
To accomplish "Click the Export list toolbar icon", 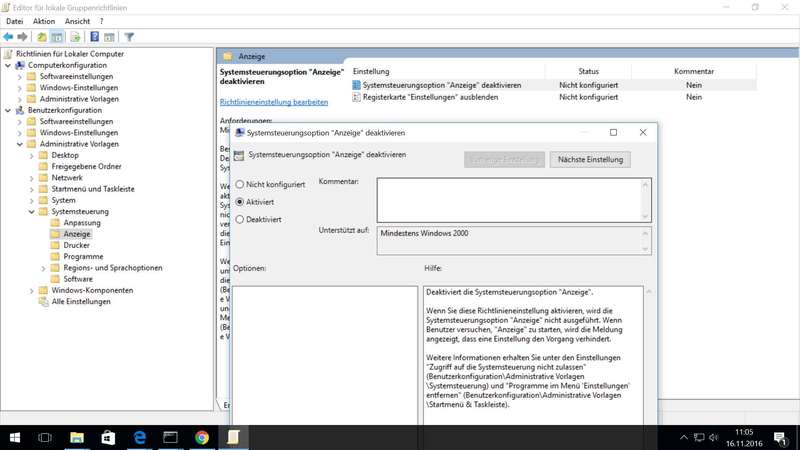I will click(75, 37).
